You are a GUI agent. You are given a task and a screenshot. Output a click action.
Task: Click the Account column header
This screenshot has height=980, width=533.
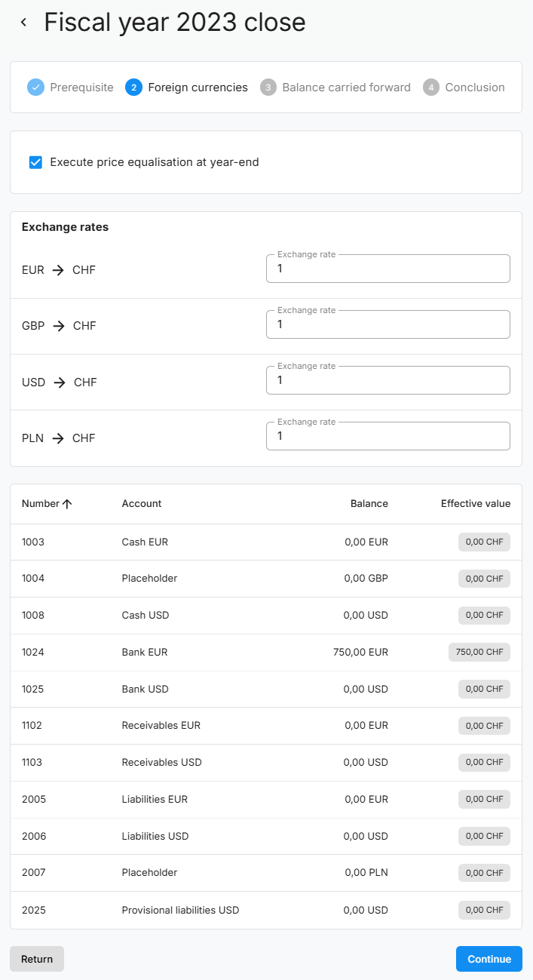tap(142, 504)
